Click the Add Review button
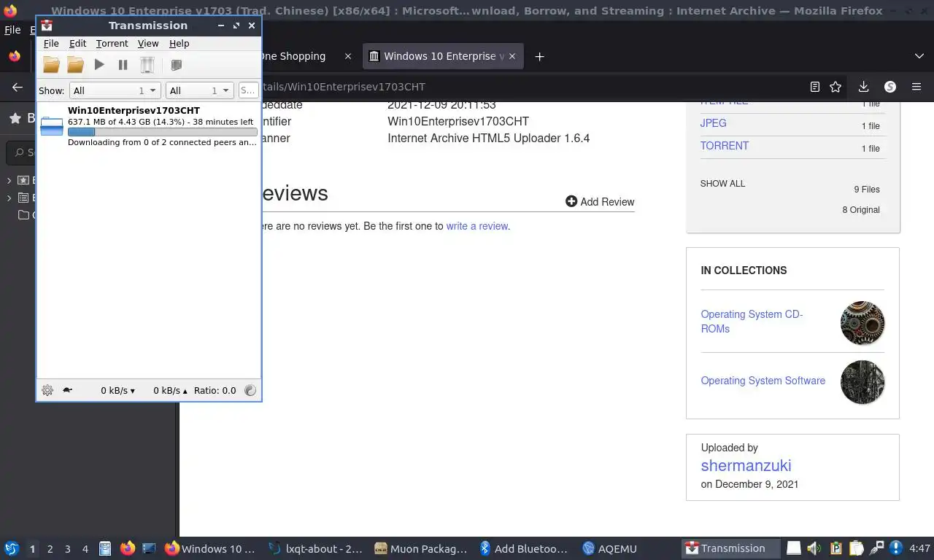 pos(600,202)
